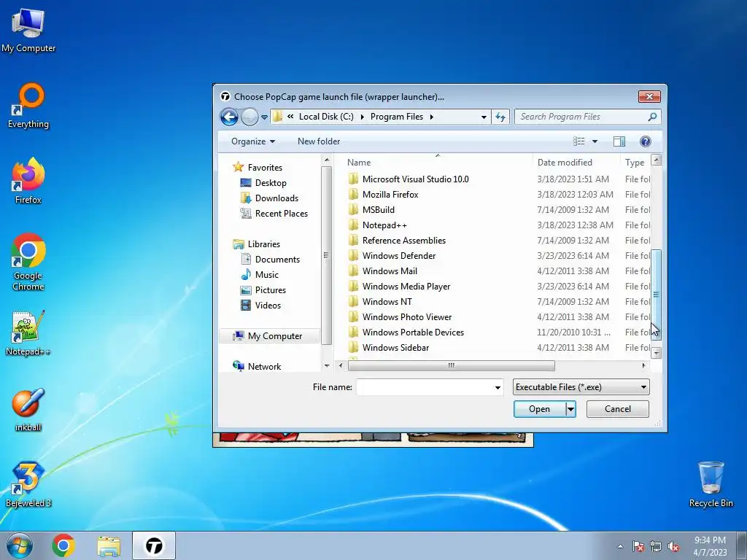Select the Windows Mail folder
This screenshot has height=560, width=747.
point(390,271)
